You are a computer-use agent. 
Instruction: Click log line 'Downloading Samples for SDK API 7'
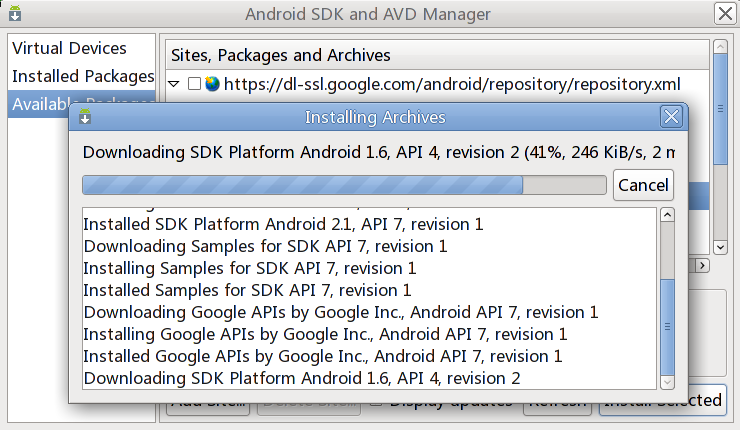click(265, 246)
